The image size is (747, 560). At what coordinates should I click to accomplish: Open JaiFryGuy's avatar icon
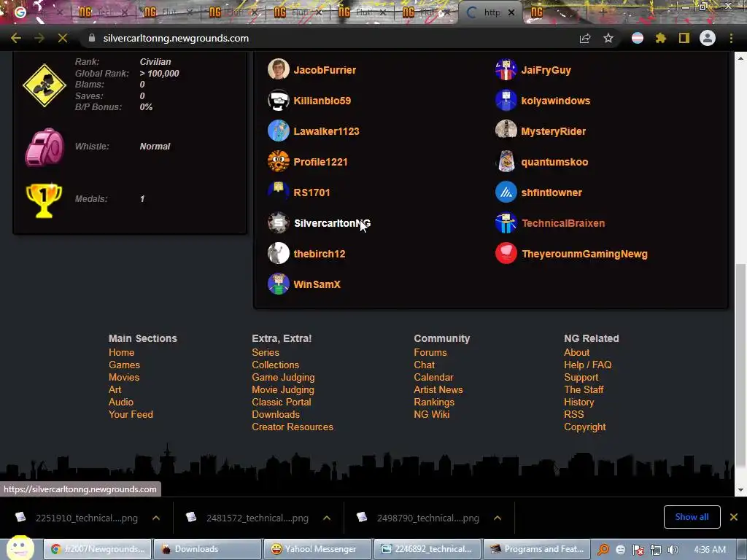point(506,69)
